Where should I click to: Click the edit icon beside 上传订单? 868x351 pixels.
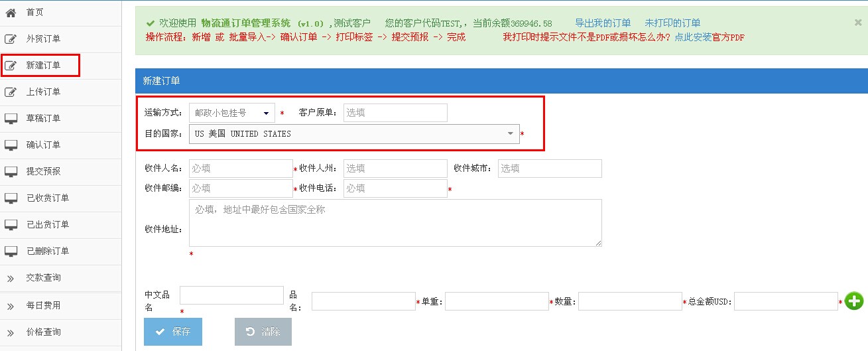coord(11,92)
